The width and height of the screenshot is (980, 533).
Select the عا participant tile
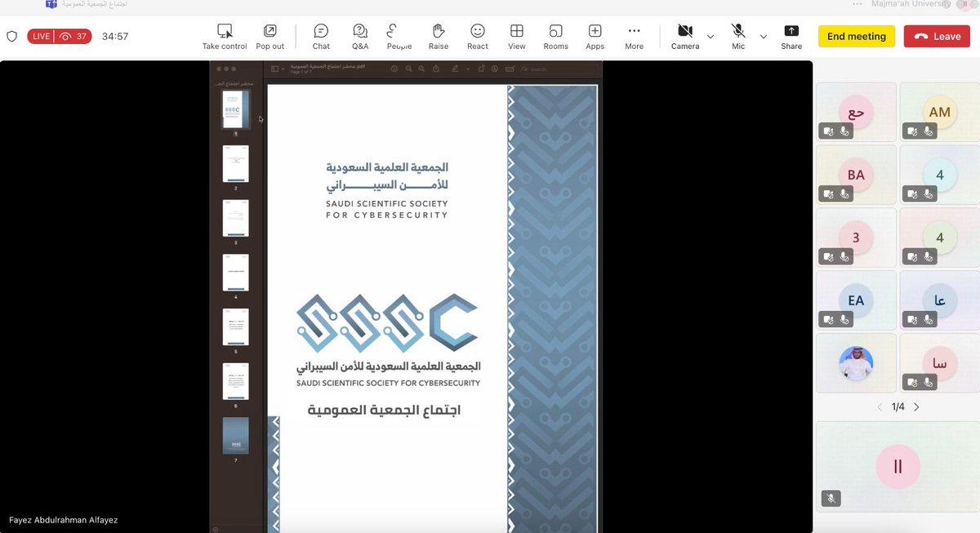click(939, 300)
